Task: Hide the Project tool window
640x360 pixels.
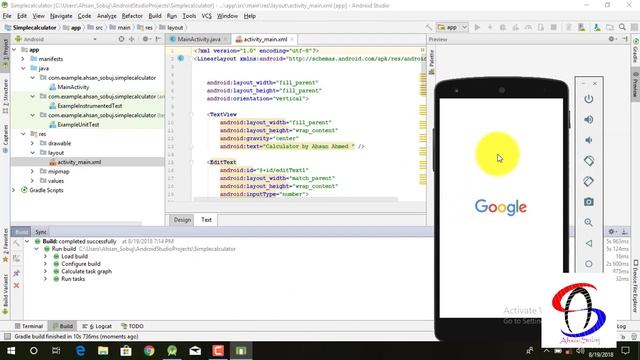Action: click(158, 39)
